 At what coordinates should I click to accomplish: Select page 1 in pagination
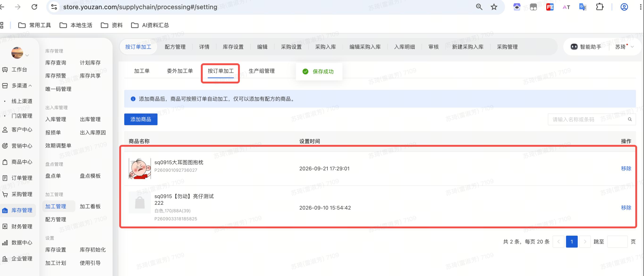pyautogui.click(x=572, y=242)
